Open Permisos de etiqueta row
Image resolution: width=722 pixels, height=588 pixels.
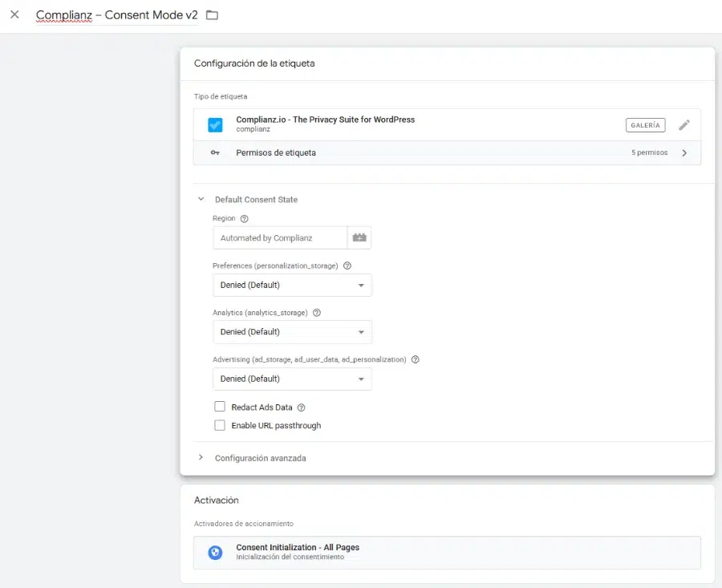[447, 153]
